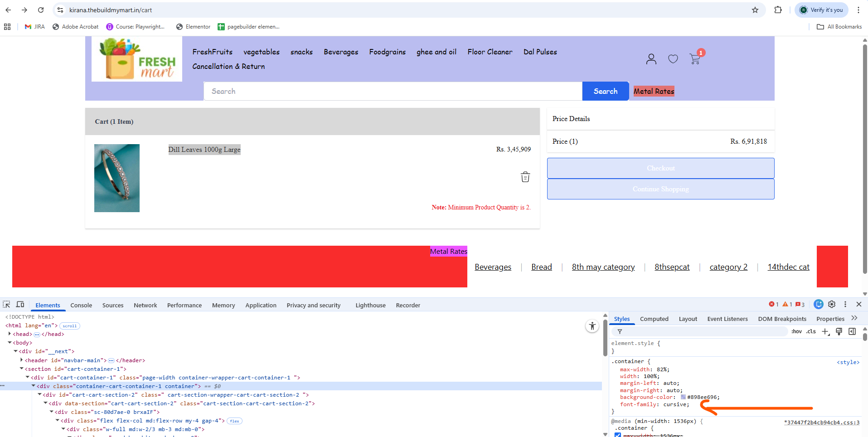
Task: Open the browser Extensions puzzle icon
Action: point(778,10)
